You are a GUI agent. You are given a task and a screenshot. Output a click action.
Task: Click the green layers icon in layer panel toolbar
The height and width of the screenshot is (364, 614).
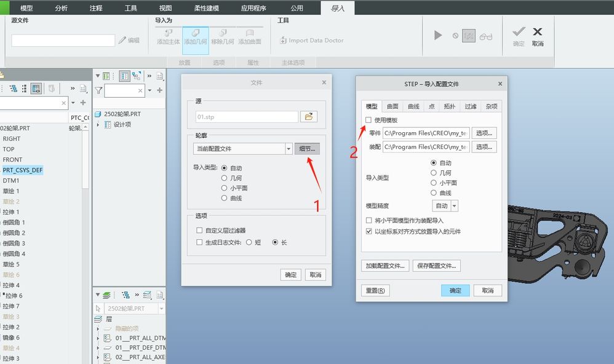tap(106, 295)
